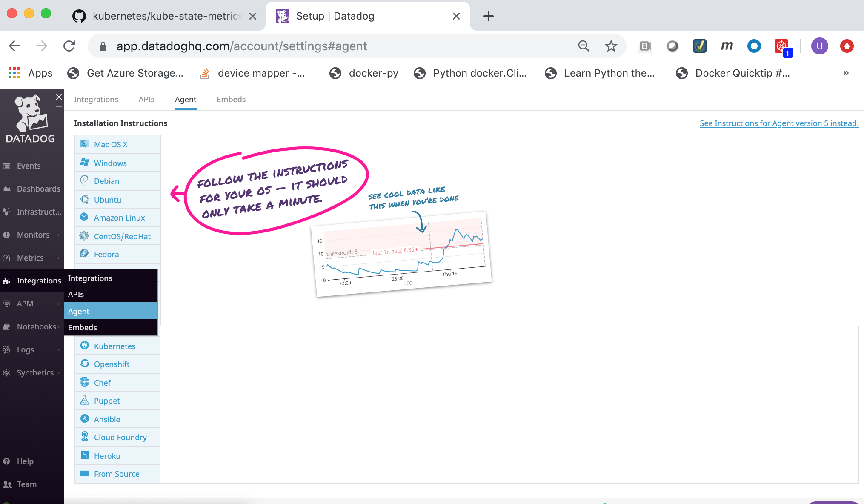The height and width of the screenshot is (504, 864).
Task: Expand the Synthetics sidebar menu arrow
Action: coord(59,373)
